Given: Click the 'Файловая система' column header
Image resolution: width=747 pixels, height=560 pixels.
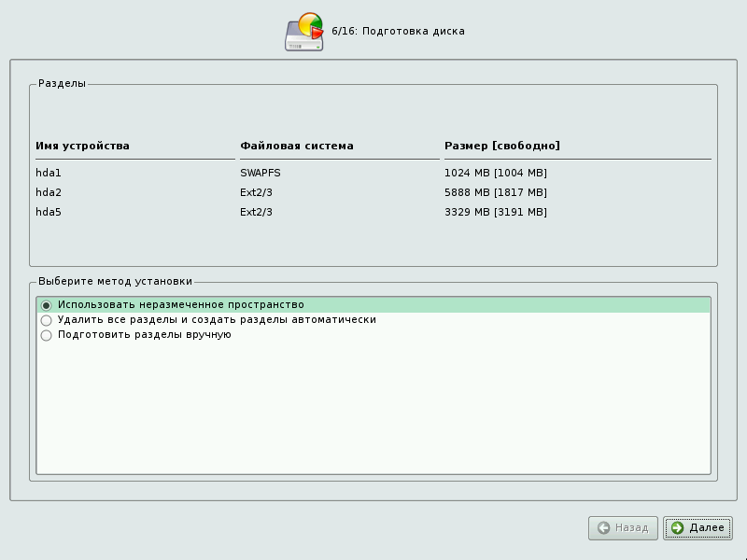Looking at the screenshot, I should [296, 146].
